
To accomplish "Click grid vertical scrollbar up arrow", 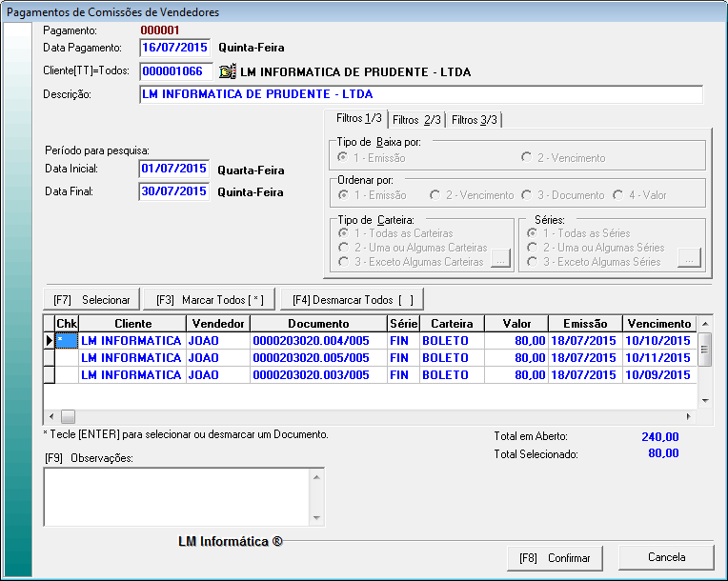I will point(705,324).
